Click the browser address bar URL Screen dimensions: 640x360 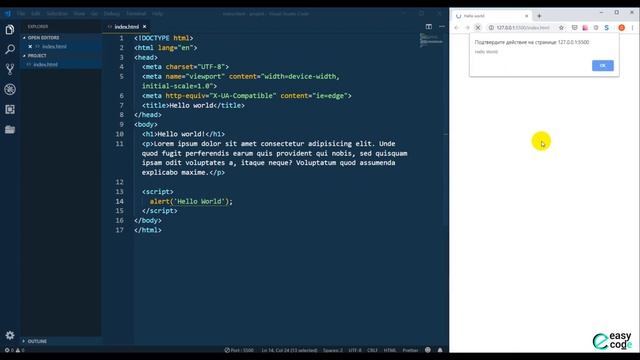[x=523, y=28]
